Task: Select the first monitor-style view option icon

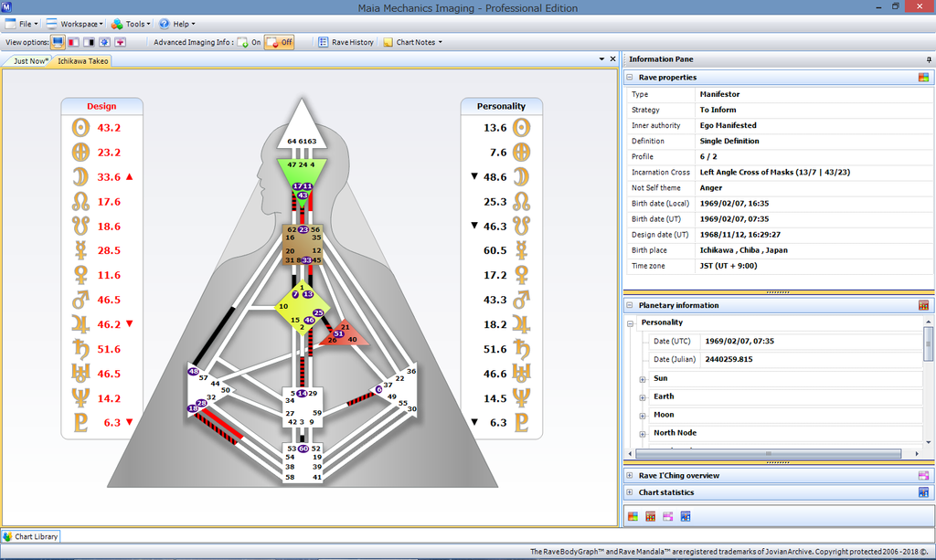Action: pyautogui.click(x=58, y=42)
